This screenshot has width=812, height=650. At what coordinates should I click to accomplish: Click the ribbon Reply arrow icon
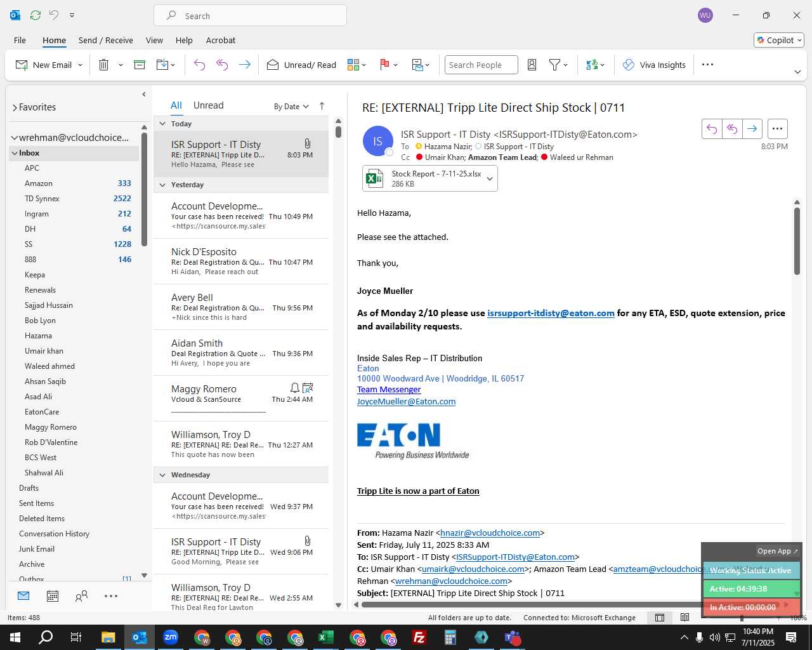(199, 65)
